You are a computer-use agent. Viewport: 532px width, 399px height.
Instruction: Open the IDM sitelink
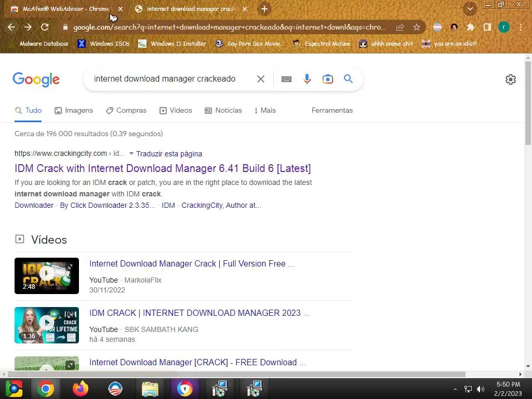tap(168, 205)
